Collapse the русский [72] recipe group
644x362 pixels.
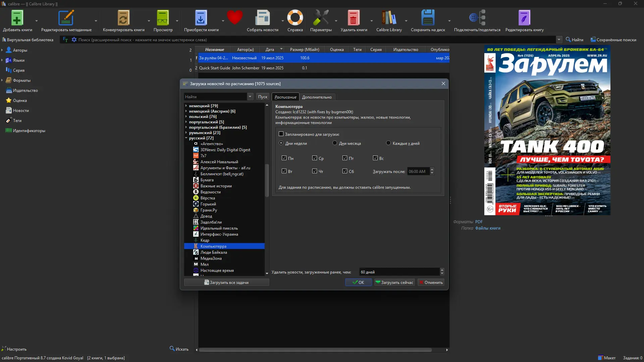click(x=186, y=138)
